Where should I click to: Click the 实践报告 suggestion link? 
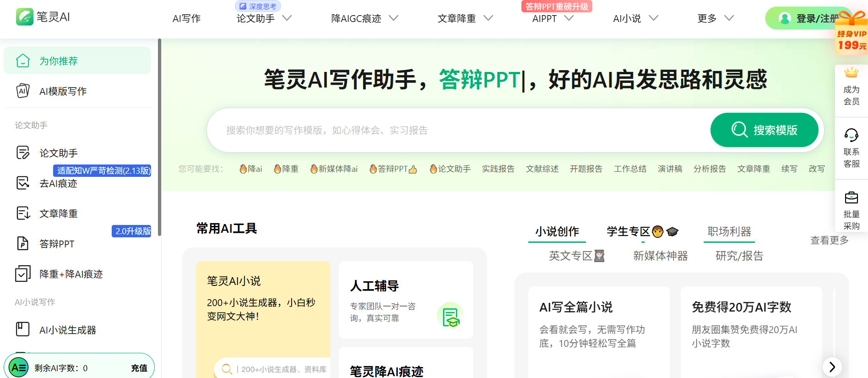coord(498,169)
